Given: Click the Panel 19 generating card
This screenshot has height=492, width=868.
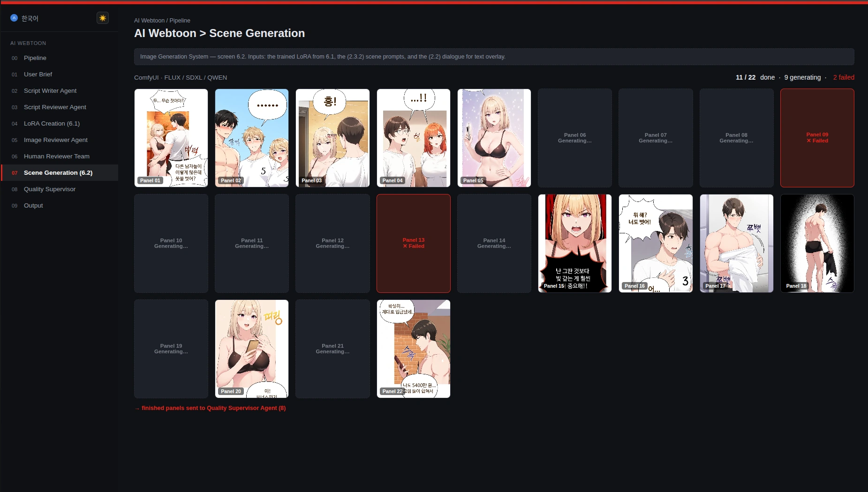Looking at the screenshot, I should pyautogui.click(x=171, y=349).
